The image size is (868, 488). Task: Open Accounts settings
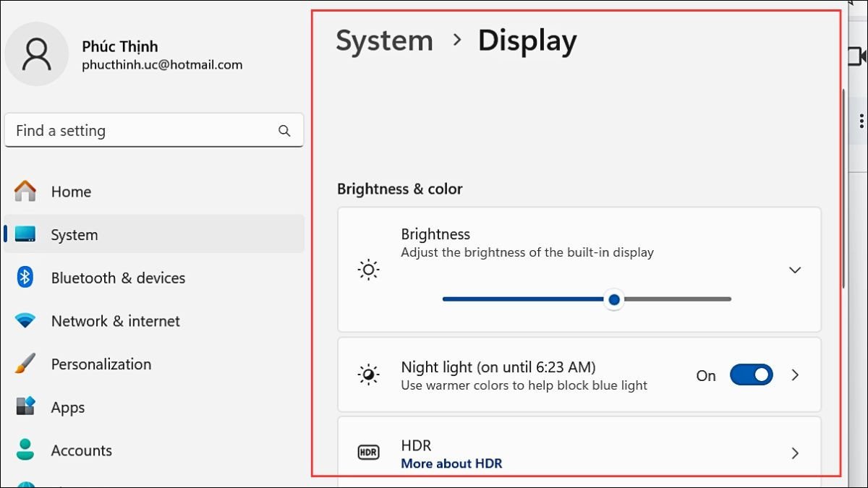point(81,450)
